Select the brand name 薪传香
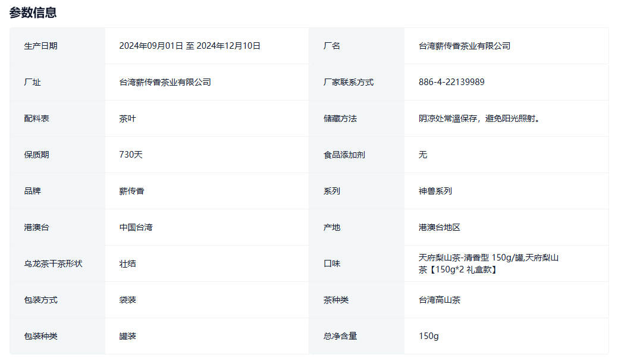Image resolution: width=618 pixels, height=364 pixels. pyautogui.click(x=131, y=191)
